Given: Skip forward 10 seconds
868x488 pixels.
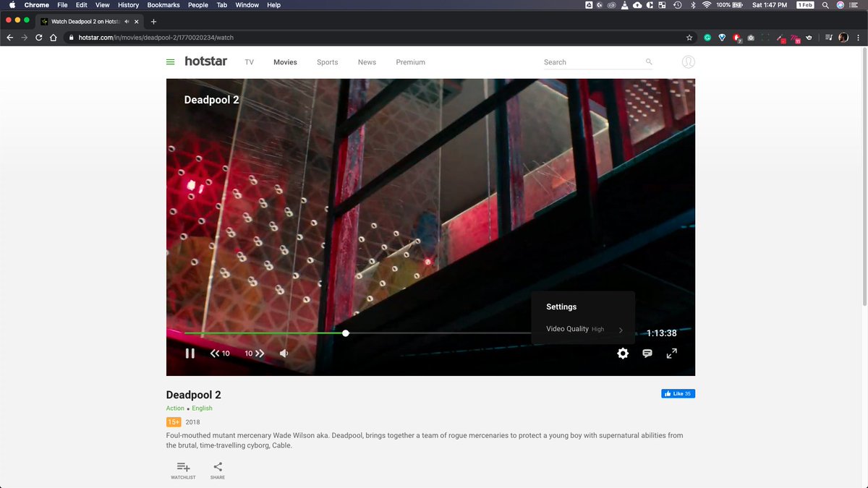Looking at the screenshot, I should click(x=255, y=354).
